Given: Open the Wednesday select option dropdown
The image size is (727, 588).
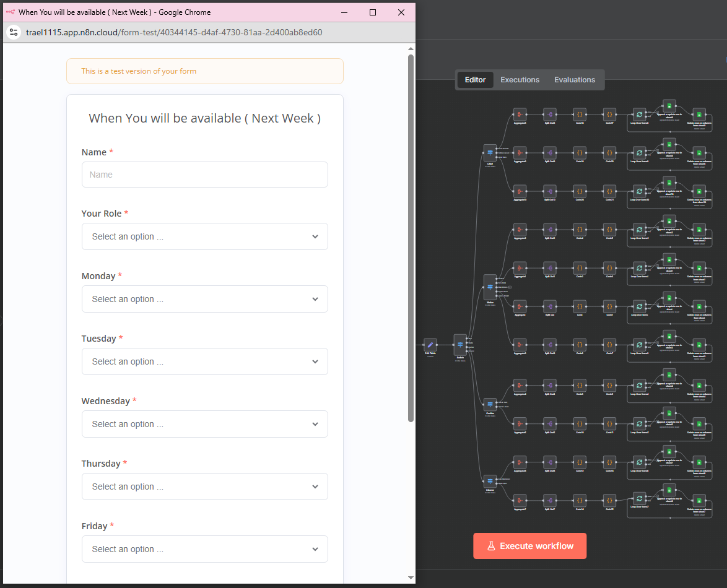Looking at the screenshot, I should click(204, 425).
